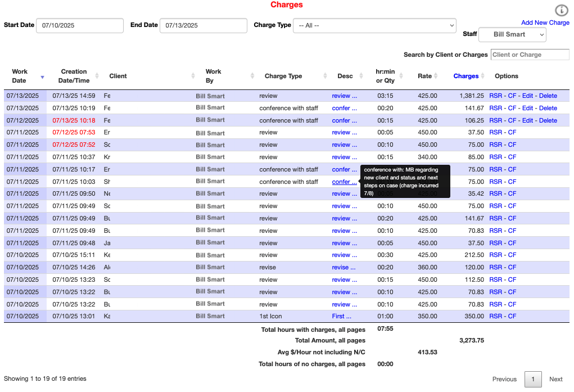Open confer description for 07/13/25 10:19

(x=344, y=108)
